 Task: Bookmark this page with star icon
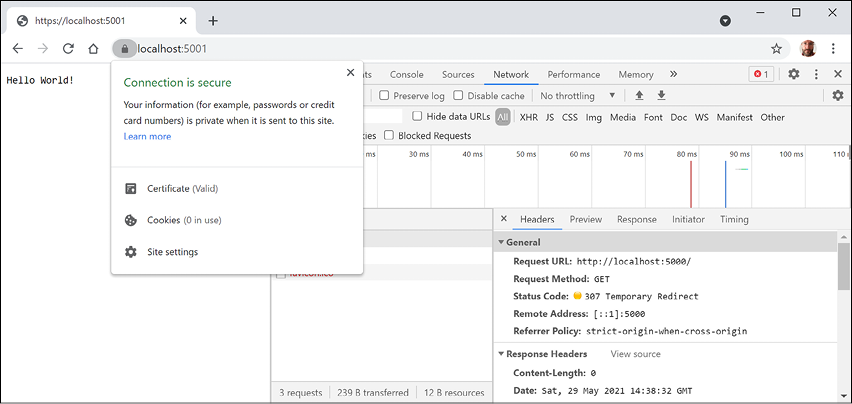(x=776, y=48)
